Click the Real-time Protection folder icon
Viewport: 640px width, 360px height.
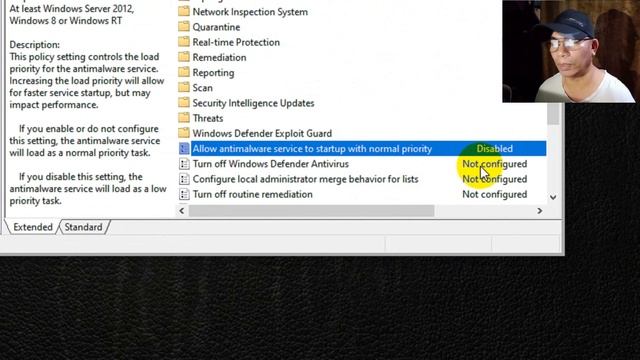pyautogui.click(x=184, y=42)
